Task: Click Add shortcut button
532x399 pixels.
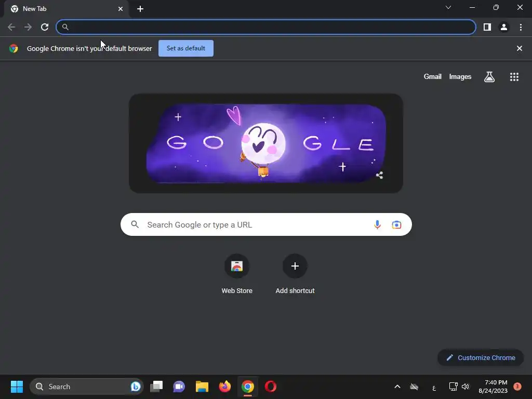Action: 295,274
